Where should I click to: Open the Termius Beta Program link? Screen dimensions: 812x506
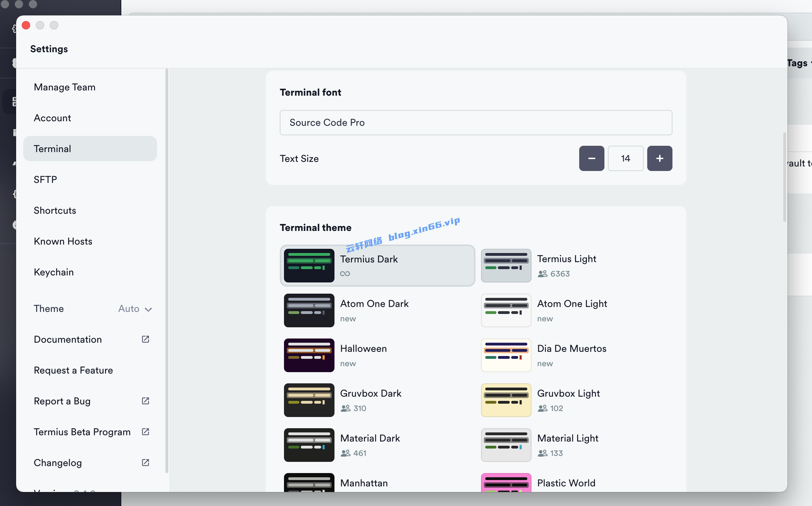point(82,432)
